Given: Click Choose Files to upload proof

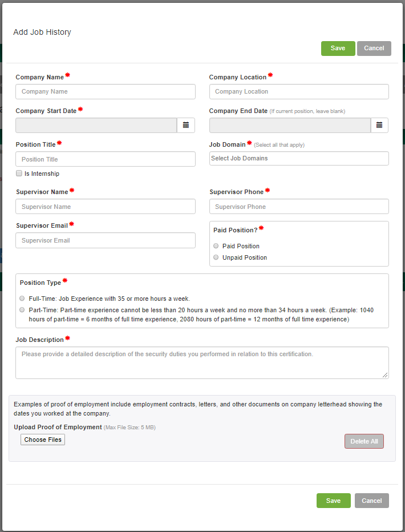Looking at the screenshot, I should 43,440.
